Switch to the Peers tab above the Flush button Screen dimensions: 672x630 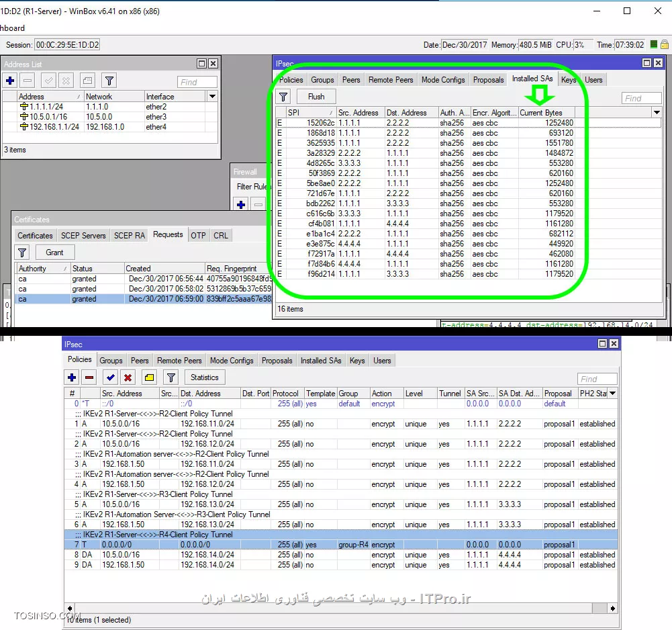351,80
